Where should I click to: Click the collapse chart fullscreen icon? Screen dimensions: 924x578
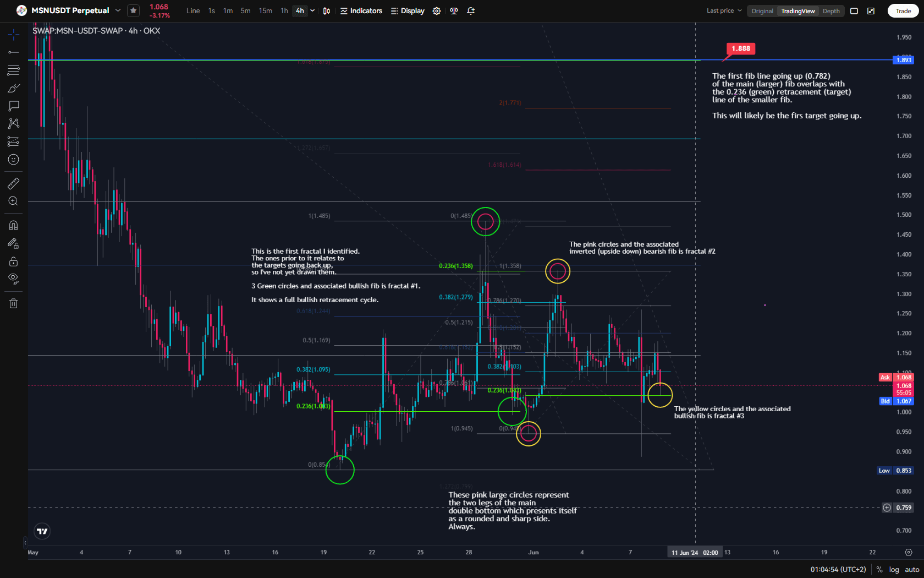(x=871, y=11)
